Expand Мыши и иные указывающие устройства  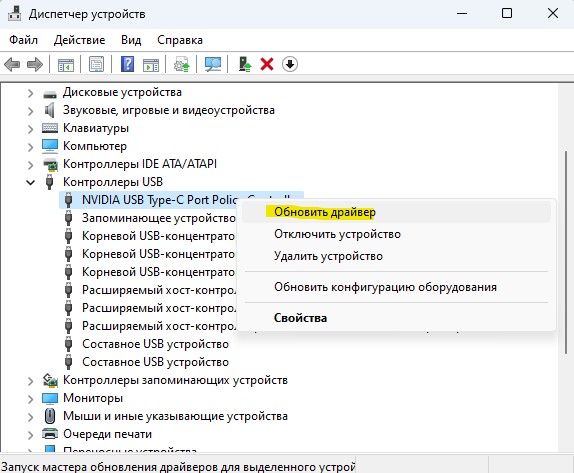coord(31,416)
